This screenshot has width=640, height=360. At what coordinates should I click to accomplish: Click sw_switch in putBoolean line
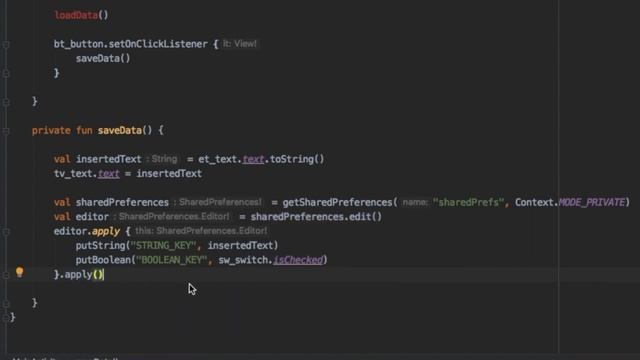pyautogui.click(x=243, y=260)
